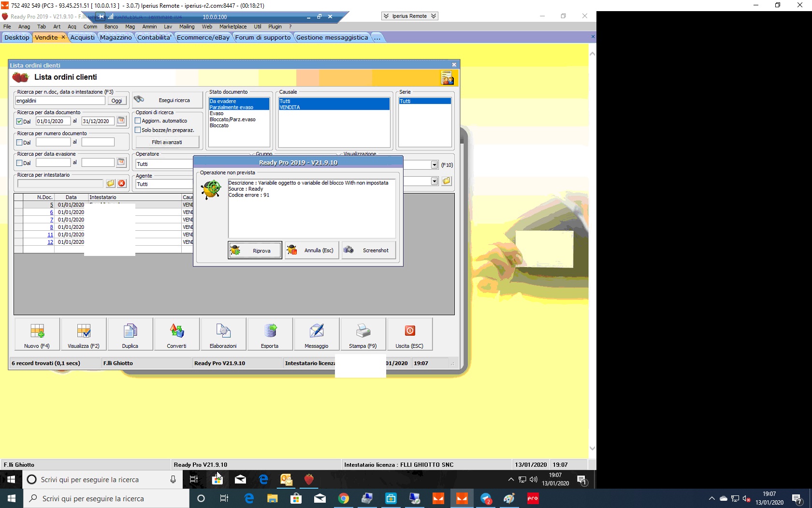The image size is (812, 508).
Task: Open calendar picker for evasione date range
Action: (121, 163)
